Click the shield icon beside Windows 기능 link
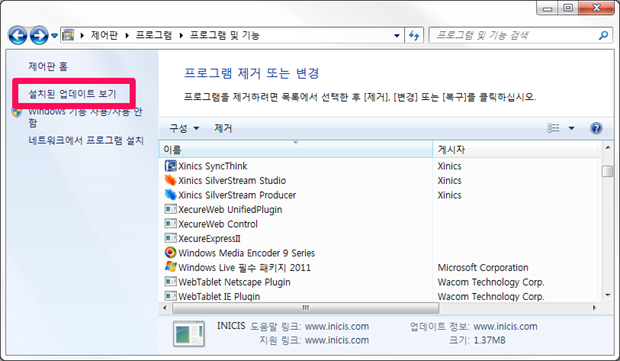The height and width of the screenshot is (361, 620). pyautogui.click(x=17, y=112)
